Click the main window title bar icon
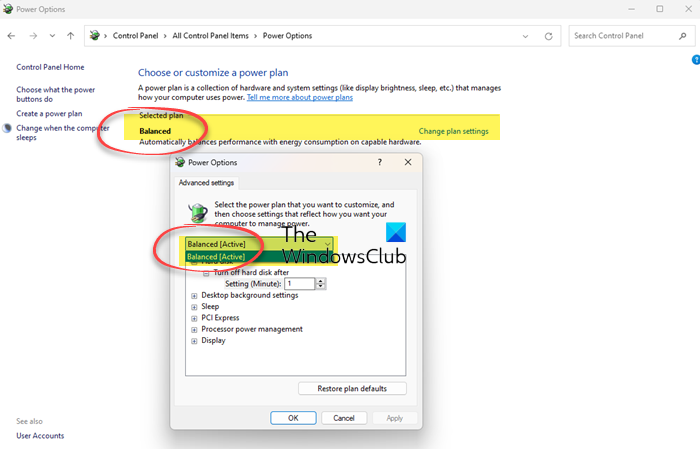Image resolution: width=700 pixels, height=449 pixels. [x=8, y=8]
